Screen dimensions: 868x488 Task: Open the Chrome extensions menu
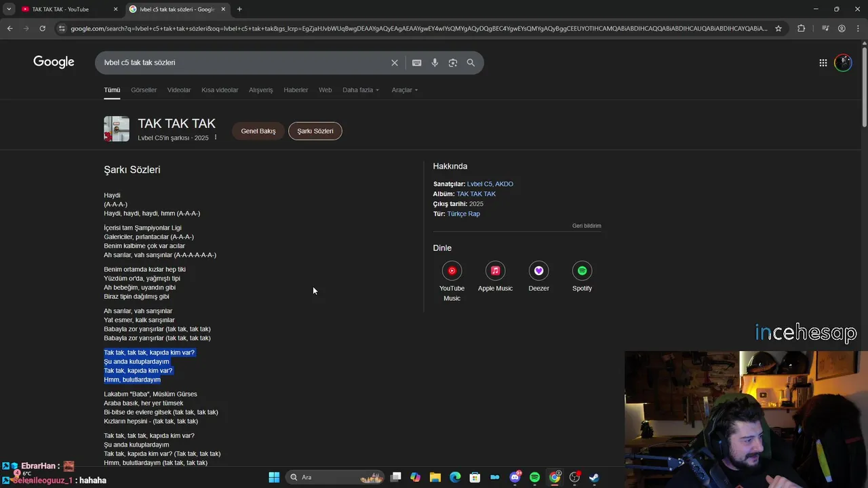pyautogui.click(x=801, y=28)
